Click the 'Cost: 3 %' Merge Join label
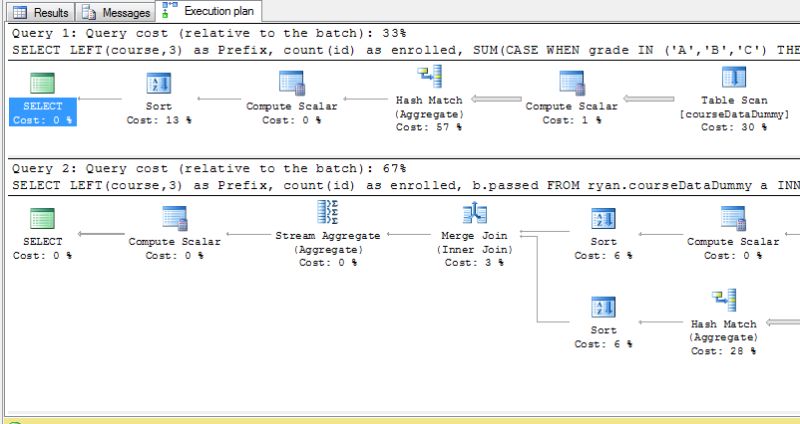The height and width of the screenshot is (424, 800). tap(474, 263)
